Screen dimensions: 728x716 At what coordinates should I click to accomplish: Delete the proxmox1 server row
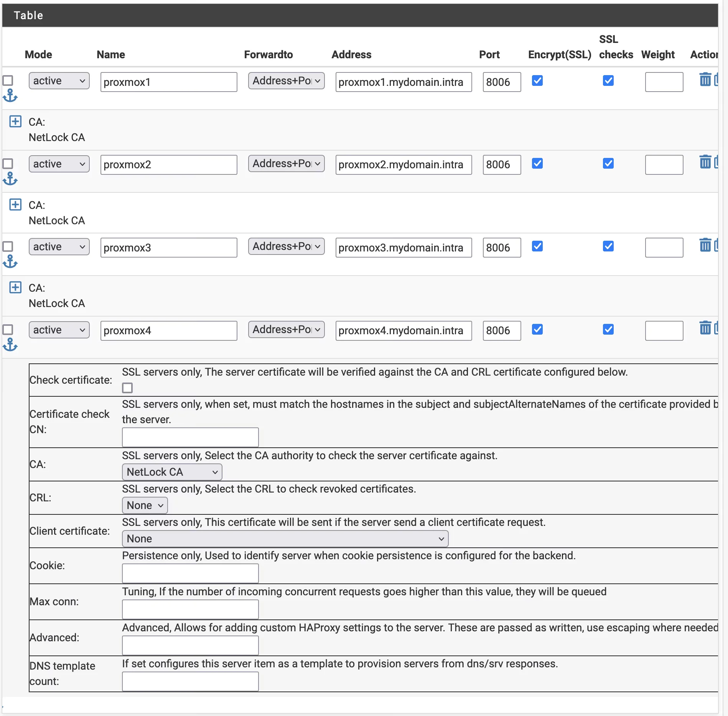[705, 80]
